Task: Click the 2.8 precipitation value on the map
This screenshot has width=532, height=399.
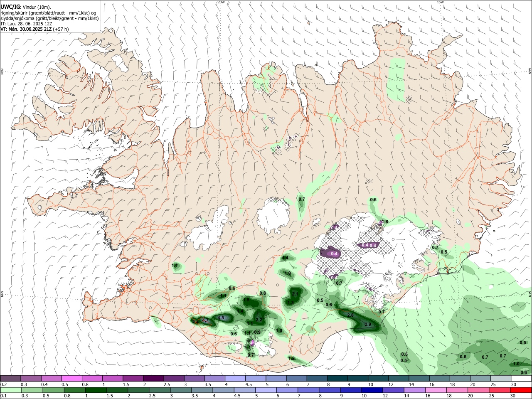Action: [350, 315]
